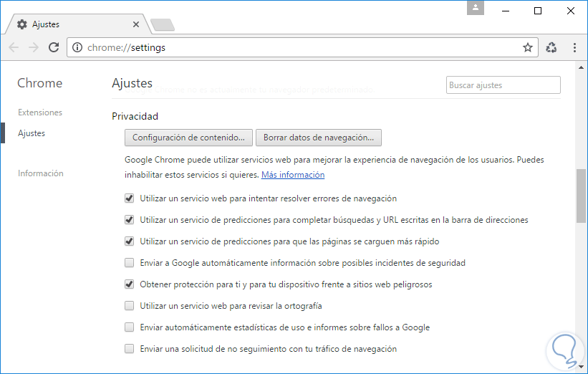Screen dimensions: 588x374
Task: Enable web service to check spelling
Action: pos(130,306)
